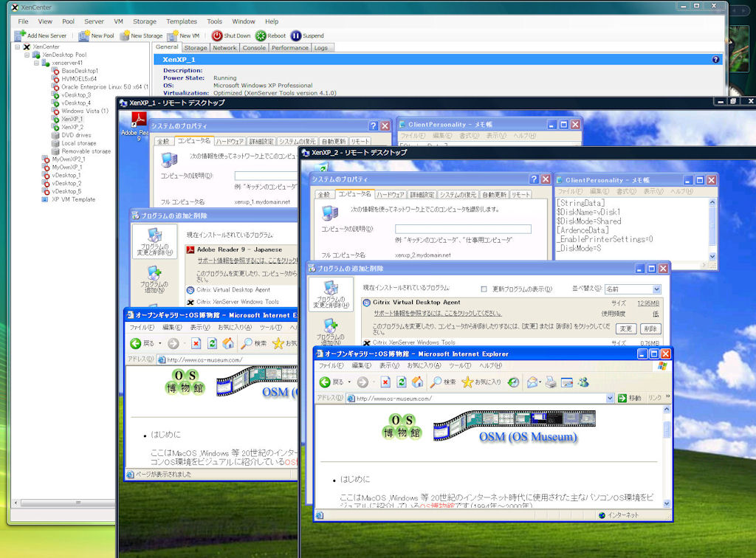This screenshot has width=756, height=558.
Task: Open help from the XenXP_1 header icon
Action: tap(715, 59)
